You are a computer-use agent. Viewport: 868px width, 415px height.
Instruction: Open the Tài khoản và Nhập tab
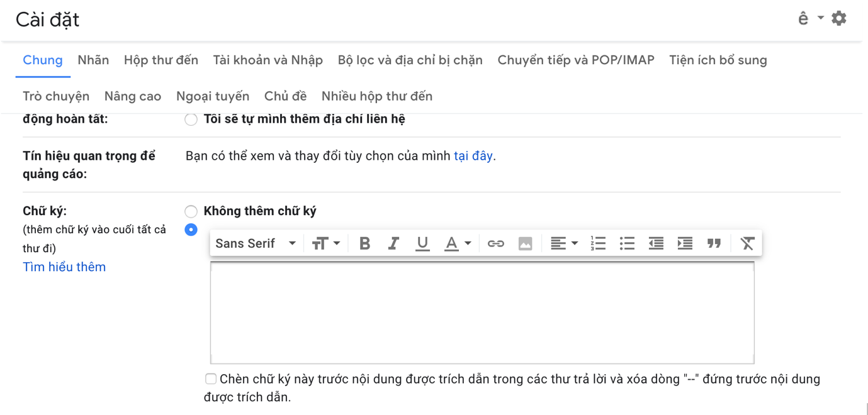point(268,60)
